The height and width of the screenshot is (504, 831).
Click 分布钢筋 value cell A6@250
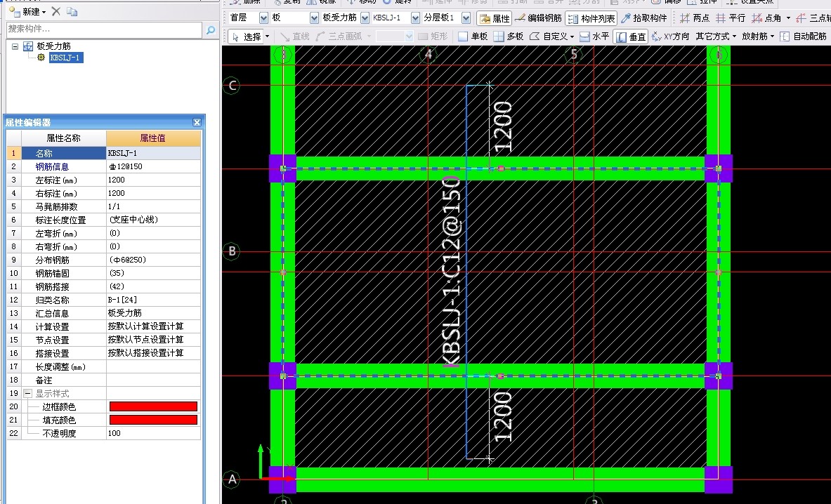(154, 260)
